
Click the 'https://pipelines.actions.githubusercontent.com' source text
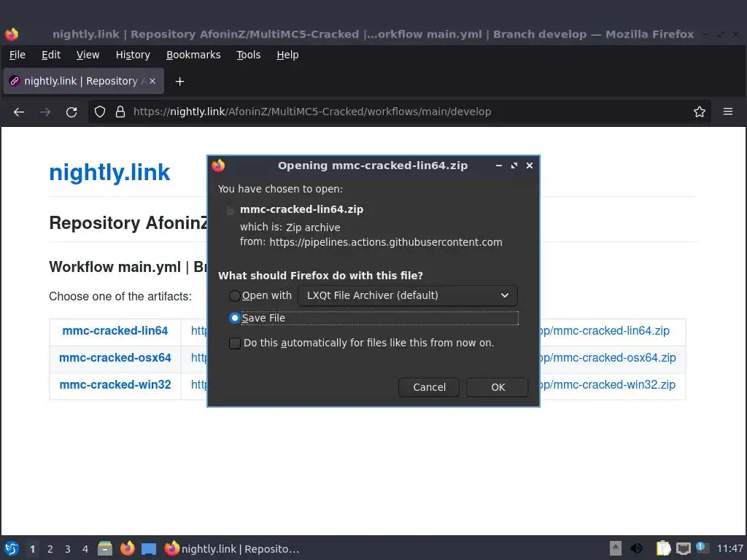[x=386, y=242]
